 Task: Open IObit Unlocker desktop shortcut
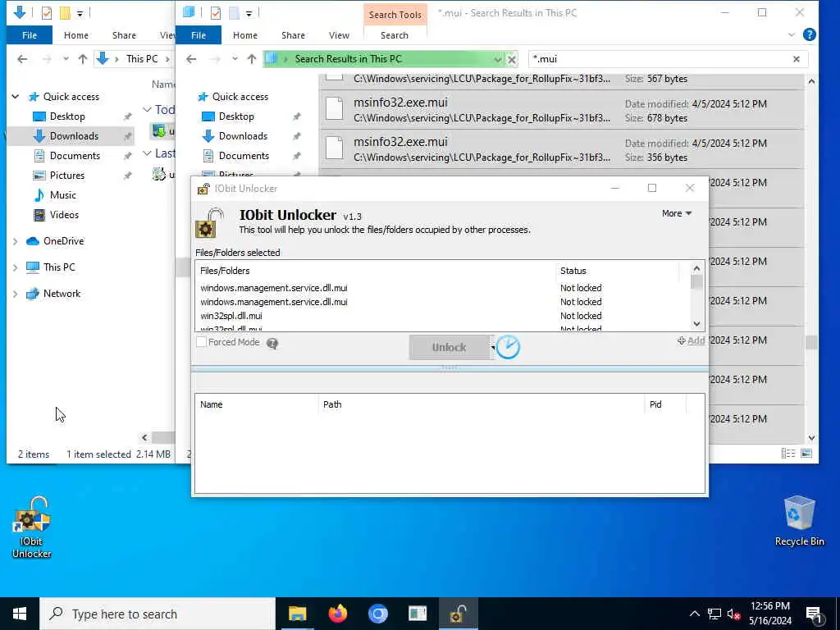click(32, 527)
